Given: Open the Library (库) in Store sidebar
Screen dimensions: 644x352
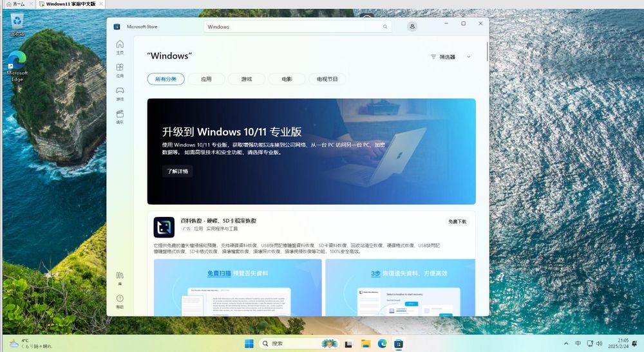Looking at the screenshot, I should pos(120,278).
